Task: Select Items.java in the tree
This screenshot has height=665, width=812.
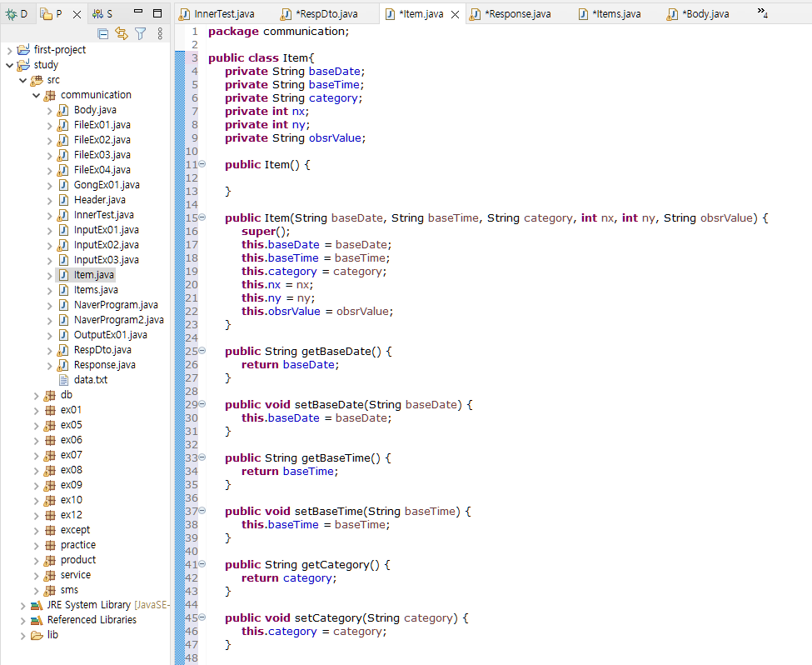Action: (x=96, y=290)
